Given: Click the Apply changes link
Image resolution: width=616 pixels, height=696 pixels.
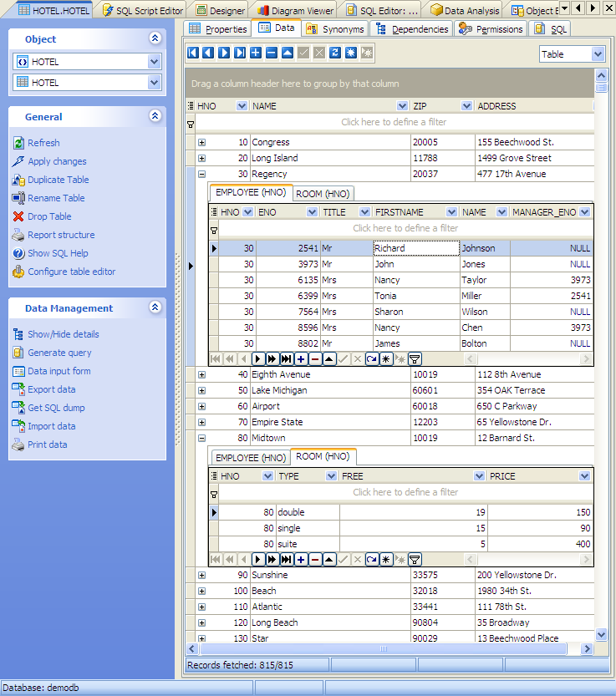Looking at the screenshot, I should tap(58, 161).
